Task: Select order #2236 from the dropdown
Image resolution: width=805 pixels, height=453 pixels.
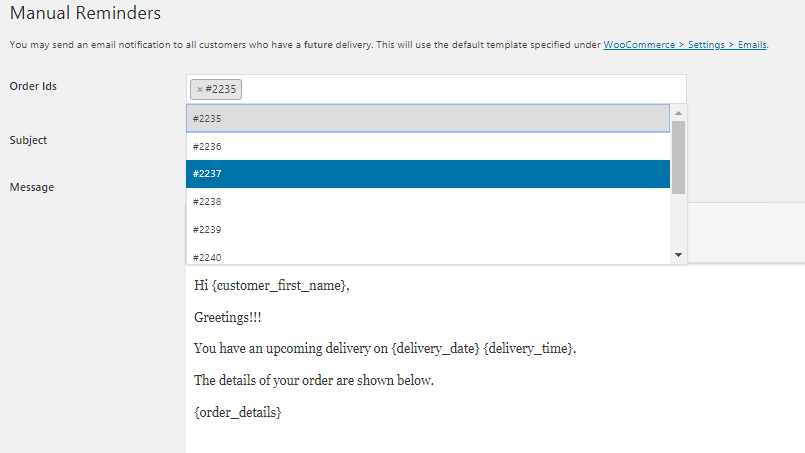Action: point(428,146)
